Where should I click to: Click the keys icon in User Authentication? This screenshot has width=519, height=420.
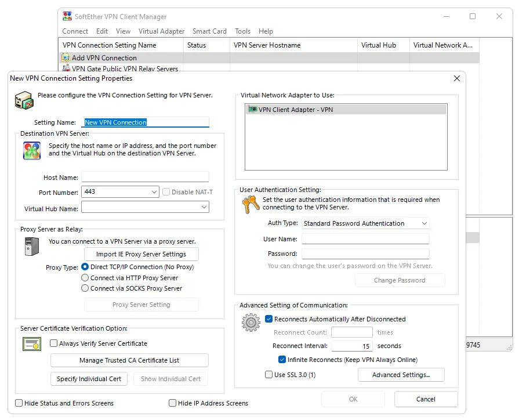(x=251, y=204)
